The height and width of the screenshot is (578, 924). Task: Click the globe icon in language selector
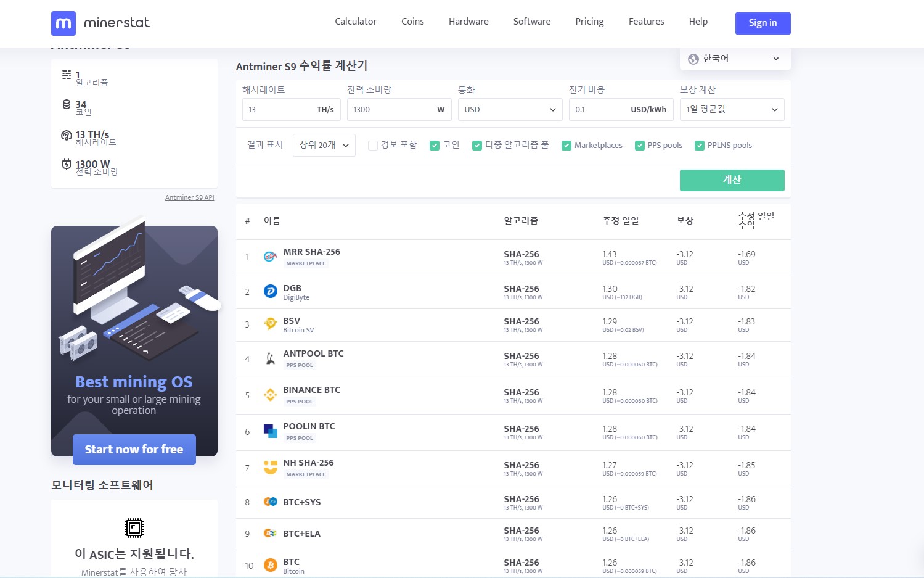click(x=693, y=59)
